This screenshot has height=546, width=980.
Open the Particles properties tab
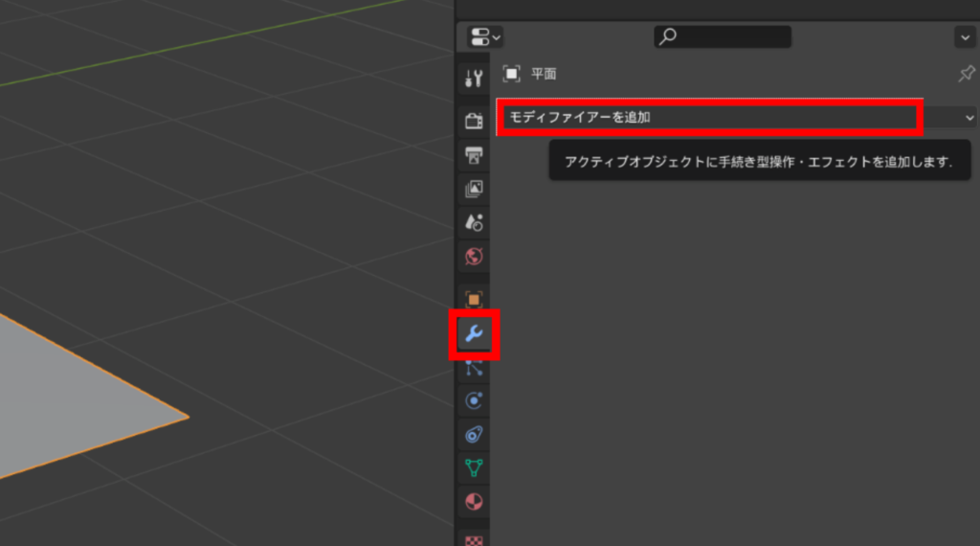[x=474, y=368]
